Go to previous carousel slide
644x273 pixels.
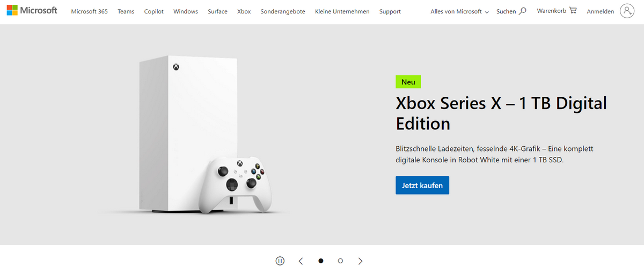click(301, 261)
